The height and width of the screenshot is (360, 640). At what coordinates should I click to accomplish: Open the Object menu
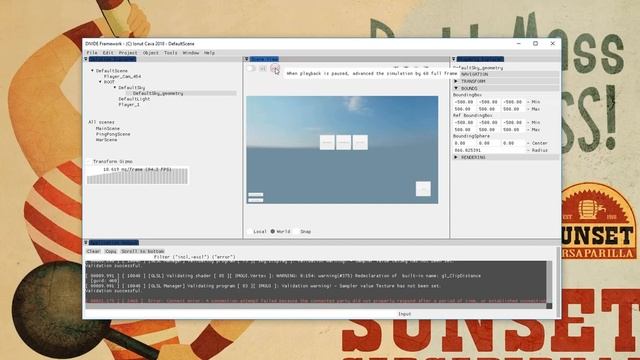(x=151, y=53)
